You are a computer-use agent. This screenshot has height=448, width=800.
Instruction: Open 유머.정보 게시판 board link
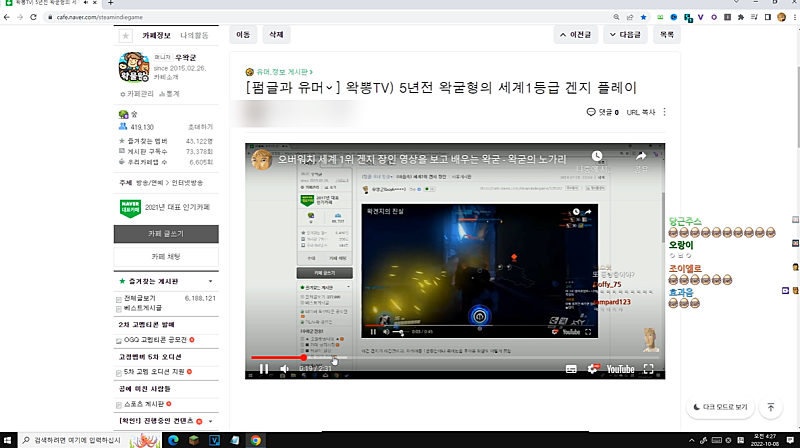(x=284, y=72)
